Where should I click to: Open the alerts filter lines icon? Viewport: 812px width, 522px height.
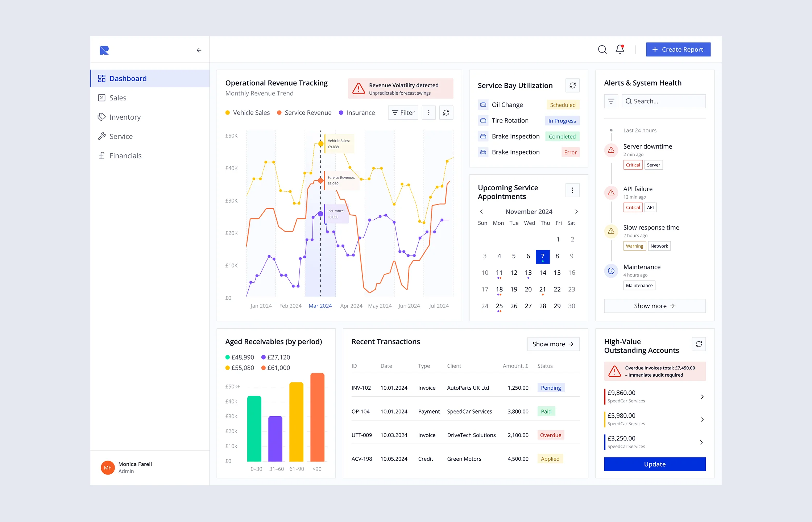coord(611,101)
